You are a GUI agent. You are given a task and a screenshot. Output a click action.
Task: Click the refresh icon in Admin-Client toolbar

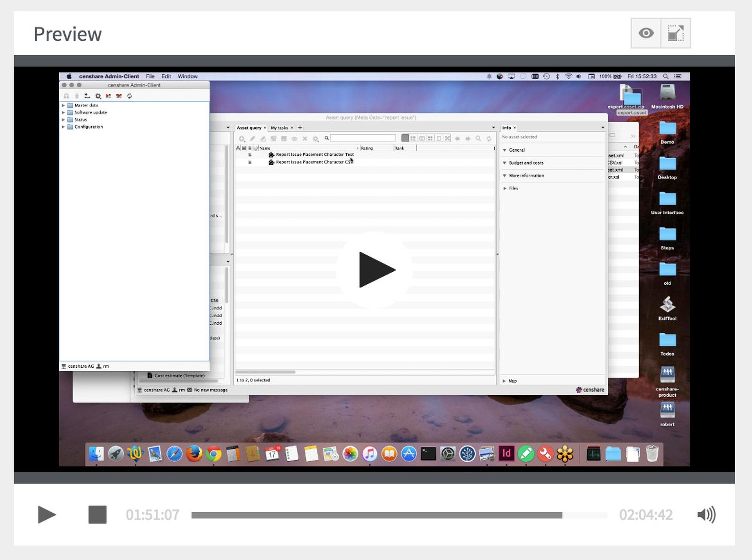pos(129,96)
